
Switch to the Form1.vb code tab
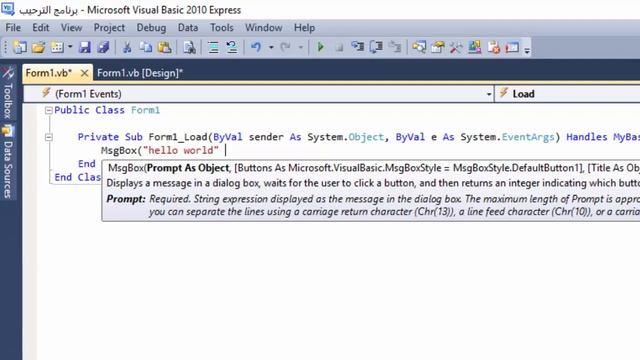click(49, 73)
